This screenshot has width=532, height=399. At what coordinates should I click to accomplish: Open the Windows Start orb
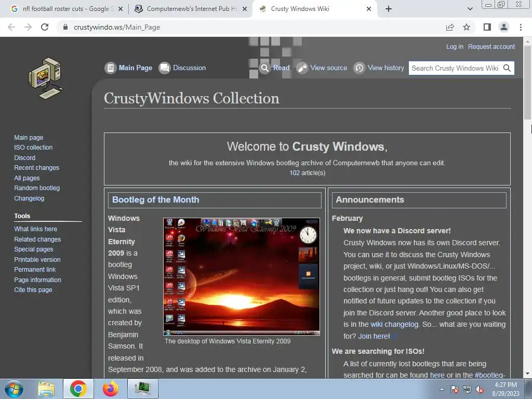[14, 389]
